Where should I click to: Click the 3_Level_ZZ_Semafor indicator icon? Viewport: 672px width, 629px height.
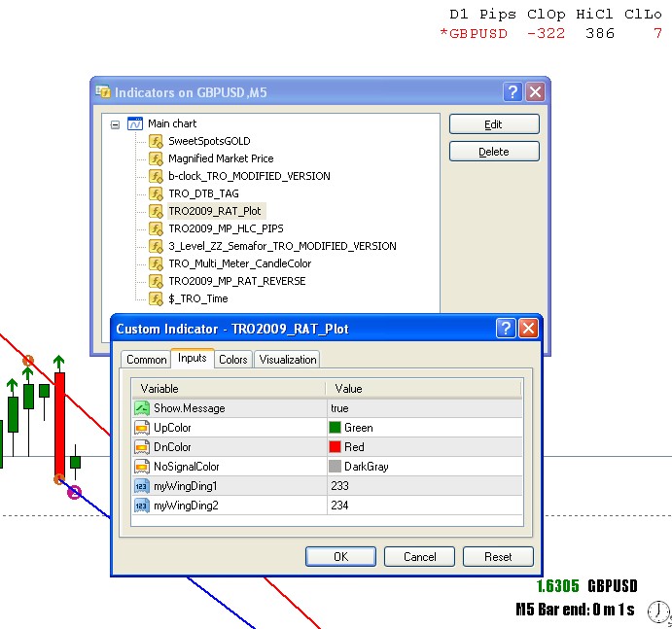[x=156, y=246]
